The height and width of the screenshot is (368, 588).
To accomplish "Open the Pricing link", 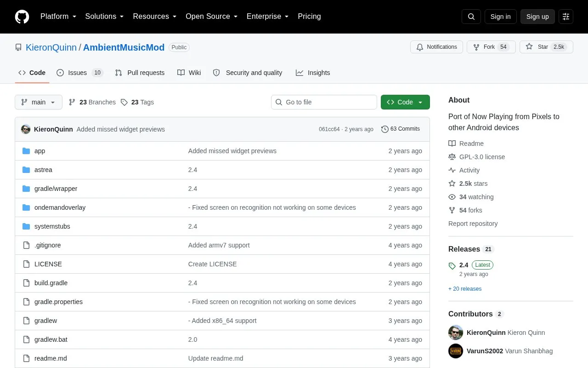I will 309,17.
